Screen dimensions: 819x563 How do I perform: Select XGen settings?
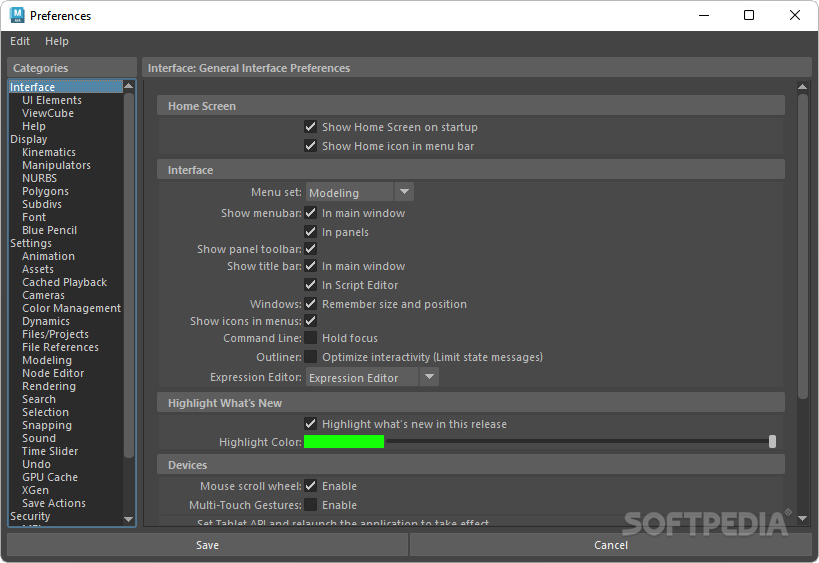35,490
